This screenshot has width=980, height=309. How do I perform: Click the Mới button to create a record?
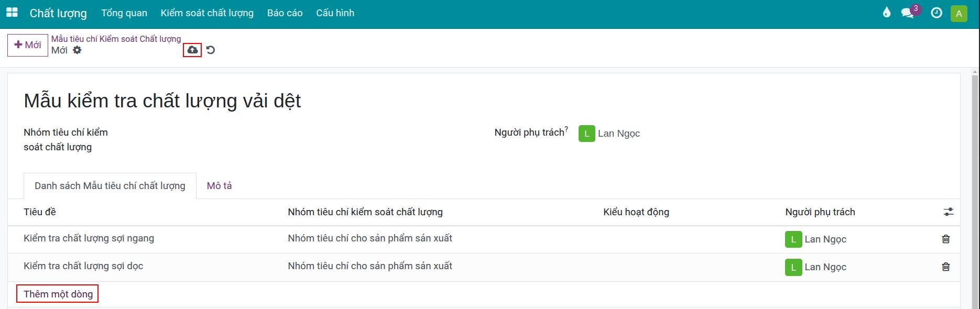pyautogui.click(x=28, y=45)
